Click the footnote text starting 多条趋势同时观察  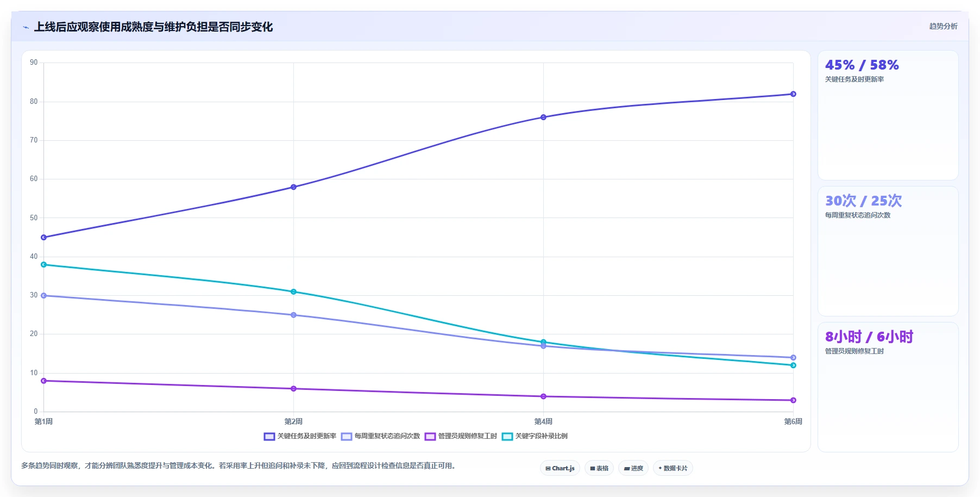tap(240, 466)
